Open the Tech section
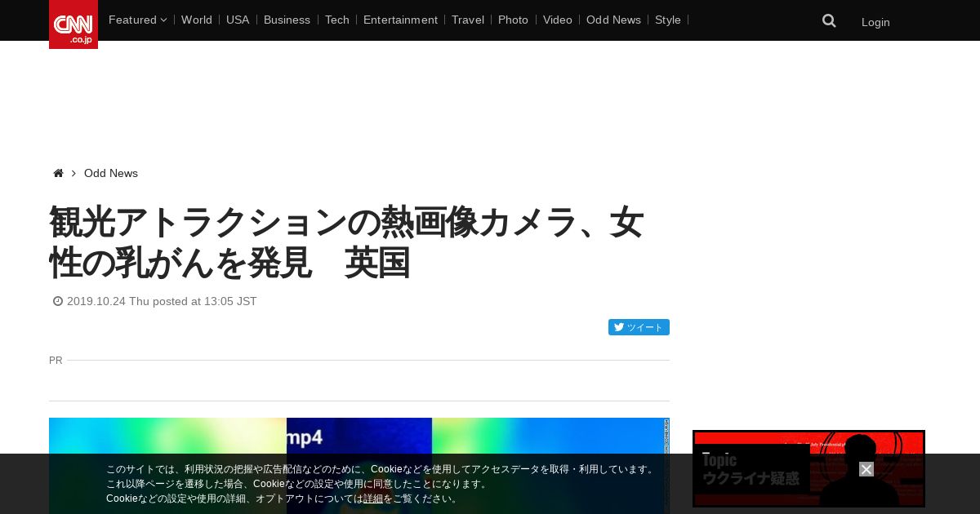 pyautogui.click(x=337, y=20)
